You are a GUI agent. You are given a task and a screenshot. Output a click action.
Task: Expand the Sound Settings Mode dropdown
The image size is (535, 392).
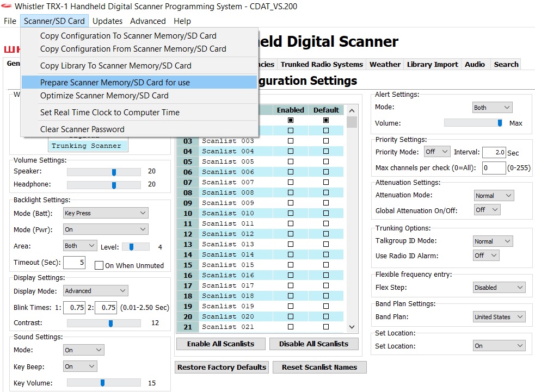coord(84,350)
